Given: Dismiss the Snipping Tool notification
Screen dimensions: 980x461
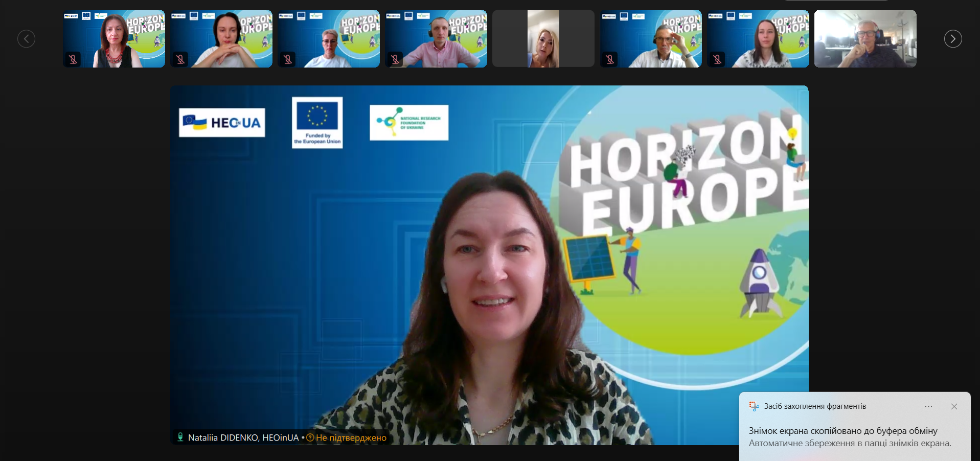Looking at the screenshot, I should 954,406.
